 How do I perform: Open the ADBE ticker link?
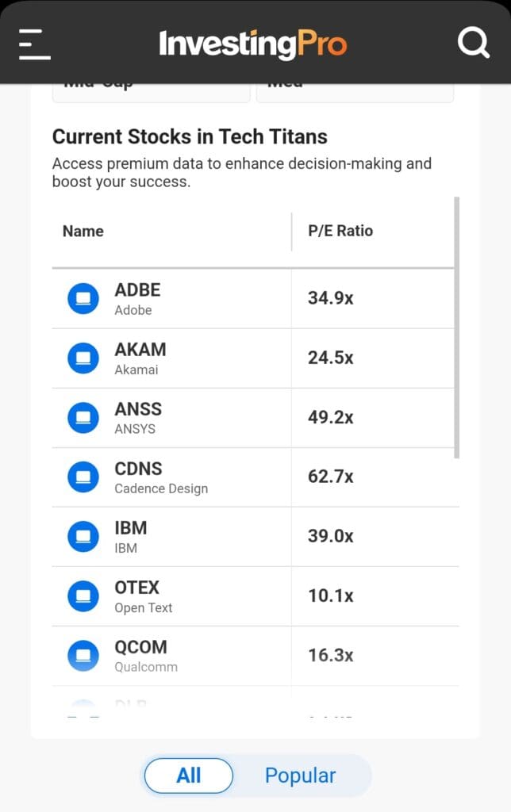click(x=137, y=290)
